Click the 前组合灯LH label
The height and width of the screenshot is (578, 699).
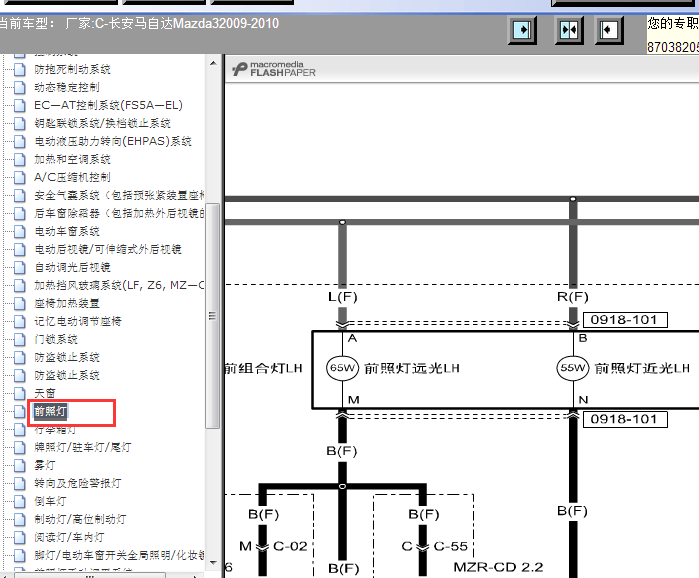tap(263, 369)
